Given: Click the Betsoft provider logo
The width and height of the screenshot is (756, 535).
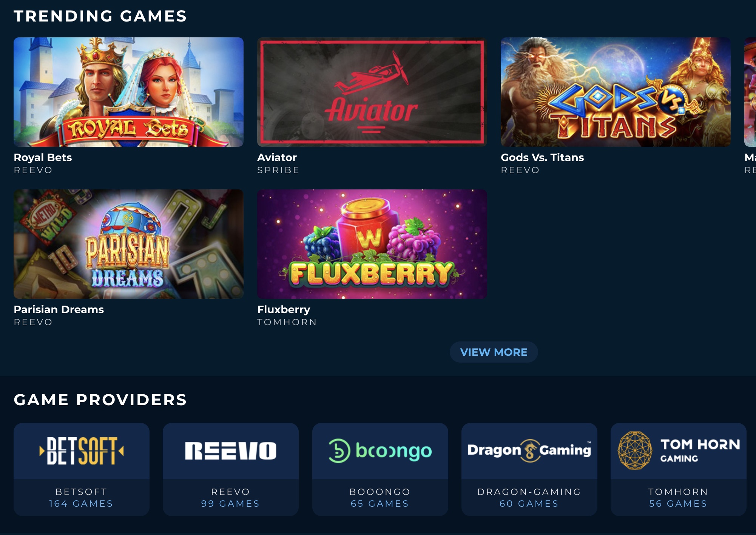Looking at the screenshot, I should pyautogui.click(x=82, y=451).
